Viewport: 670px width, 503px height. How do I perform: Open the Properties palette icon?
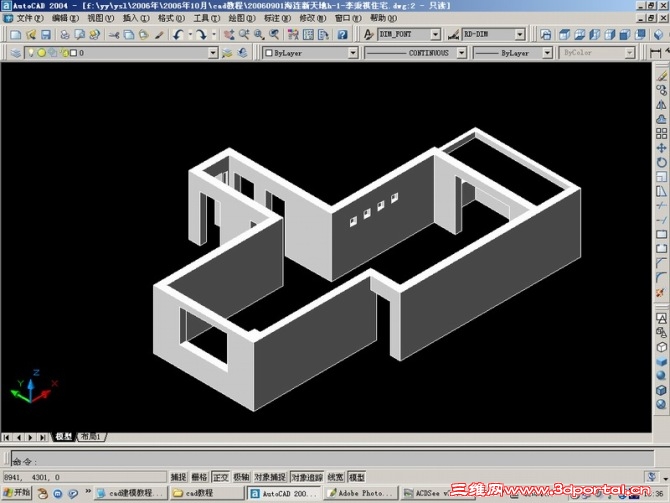pyautogui.click(x=293, y=35)
